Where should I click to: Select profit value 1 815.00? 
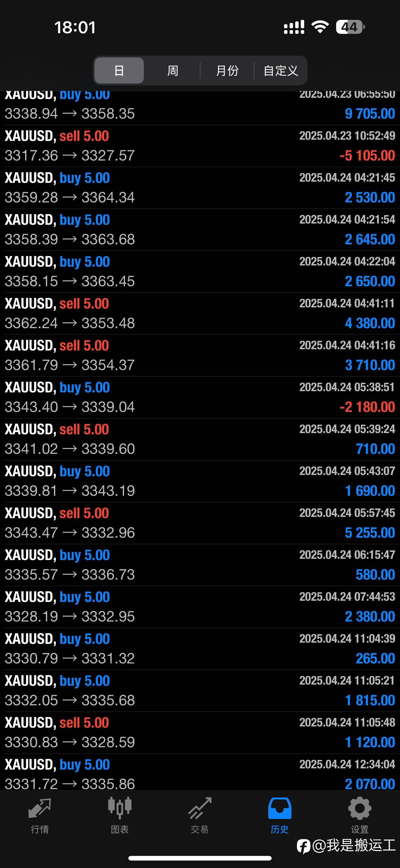click(x=370, y=701)
